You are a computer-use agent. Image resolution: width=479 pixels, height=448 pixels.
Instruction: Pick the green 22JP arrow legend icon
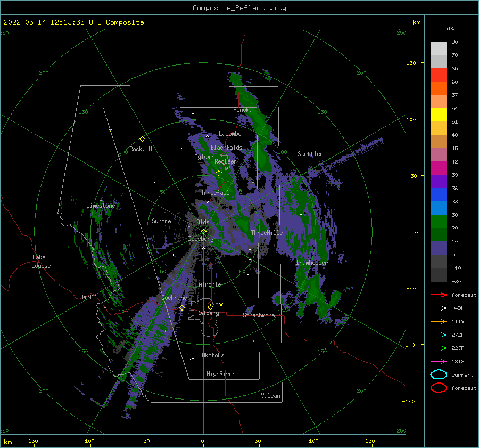[439, 348]
